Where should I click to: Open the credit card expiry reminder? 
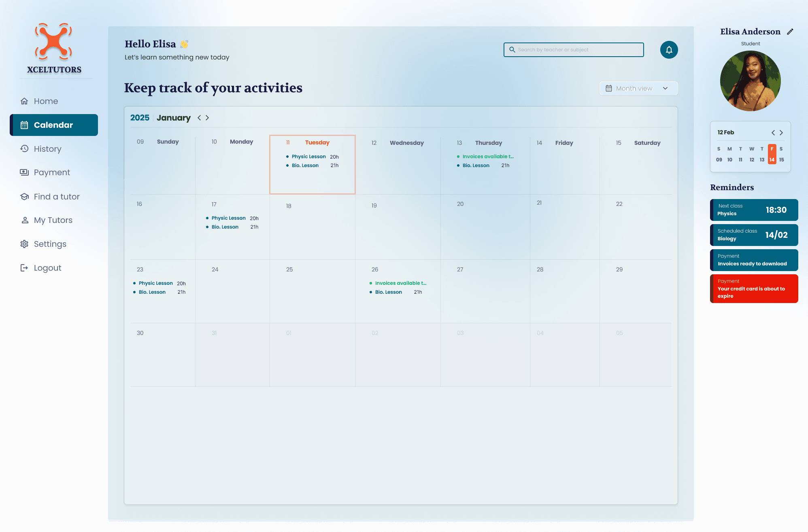[754, 289]
